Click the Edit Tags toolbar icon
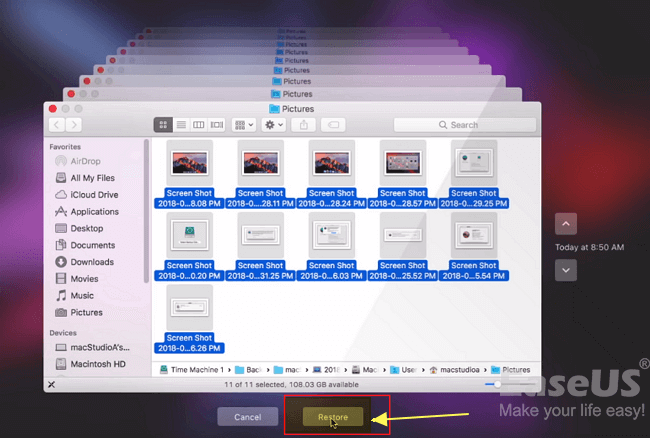Screen dimensions: 650x438 (335, 125)
